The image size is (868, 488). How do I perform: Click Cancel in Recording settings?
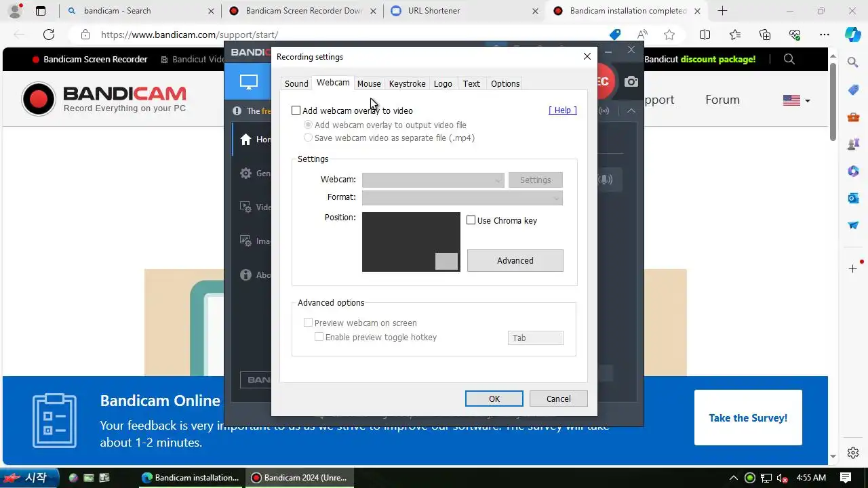point(559,399)
